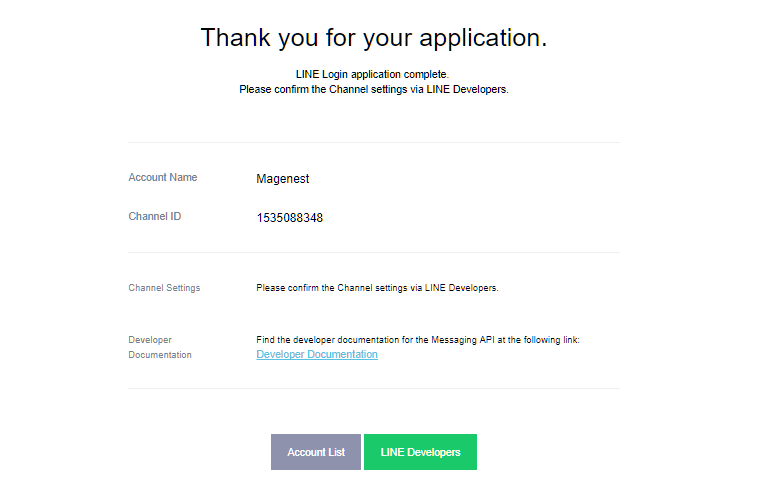
Task: Select the account name value Magenest
Action: [x=283, y=179]
